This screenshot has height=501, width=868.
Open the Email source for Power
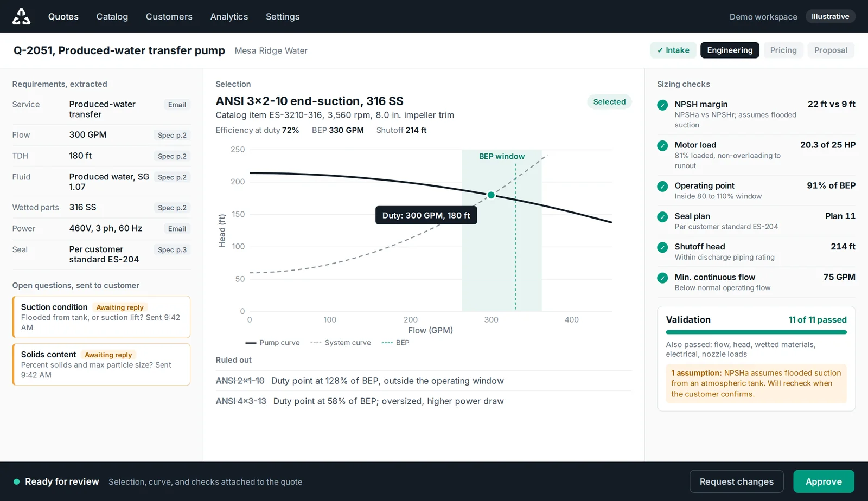pyautogui.click(x=177, y=229)
